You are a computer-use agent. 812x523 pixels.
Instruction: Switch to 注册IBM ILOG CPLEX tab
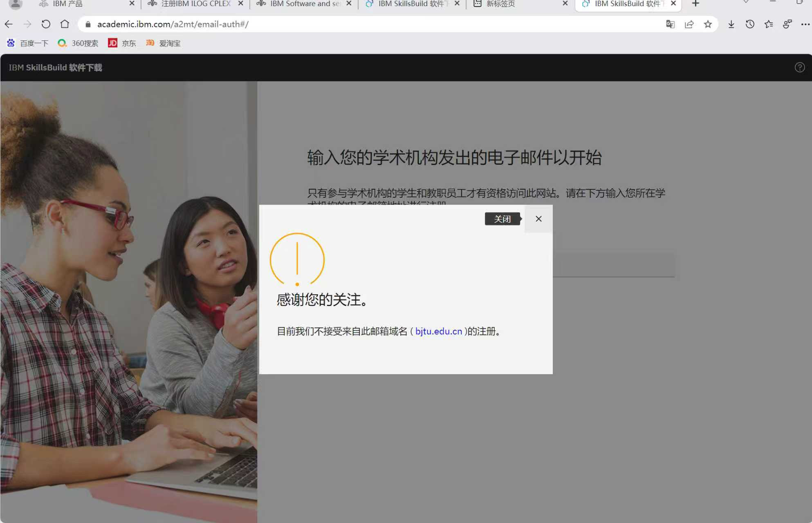195,4
